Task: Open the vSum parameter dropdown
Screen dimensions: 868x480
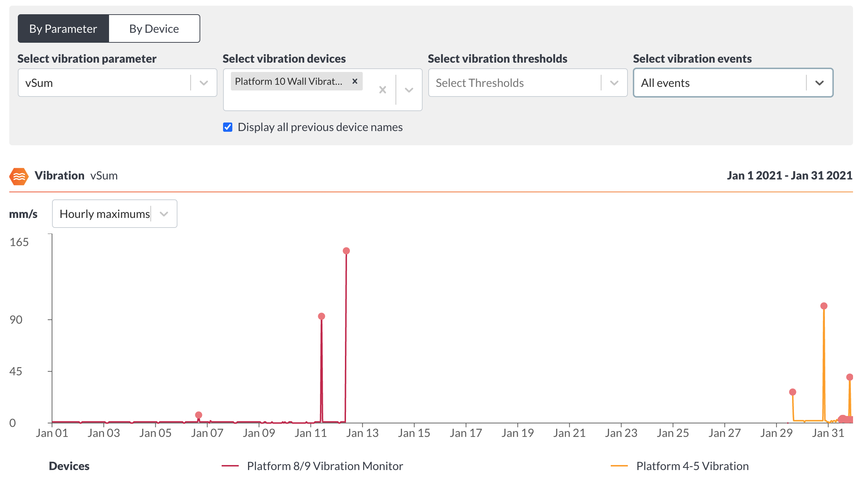Action: (117, 83)
